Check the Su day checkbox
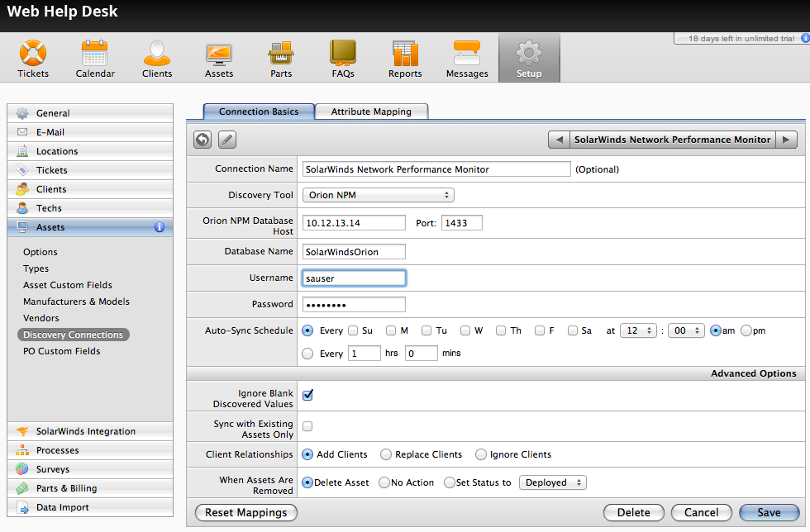The width and height of the screenshot is (810, 532). [x=353, y=330]
